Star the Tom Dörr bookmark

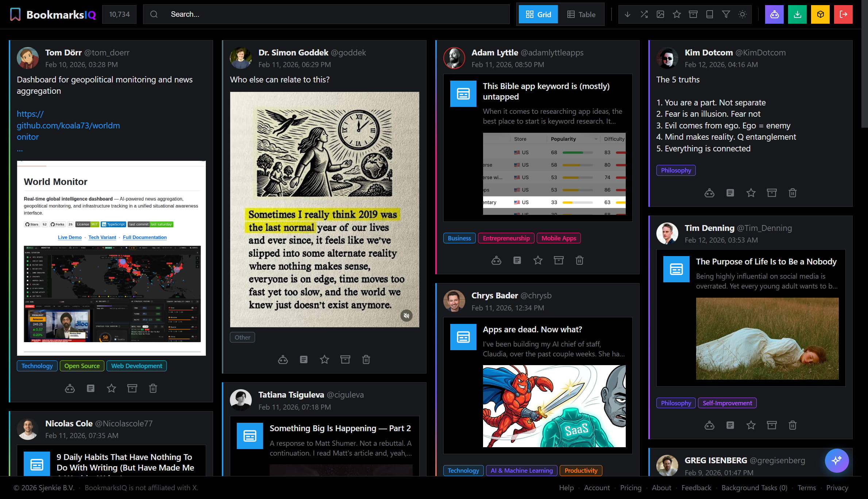point(111,388)
